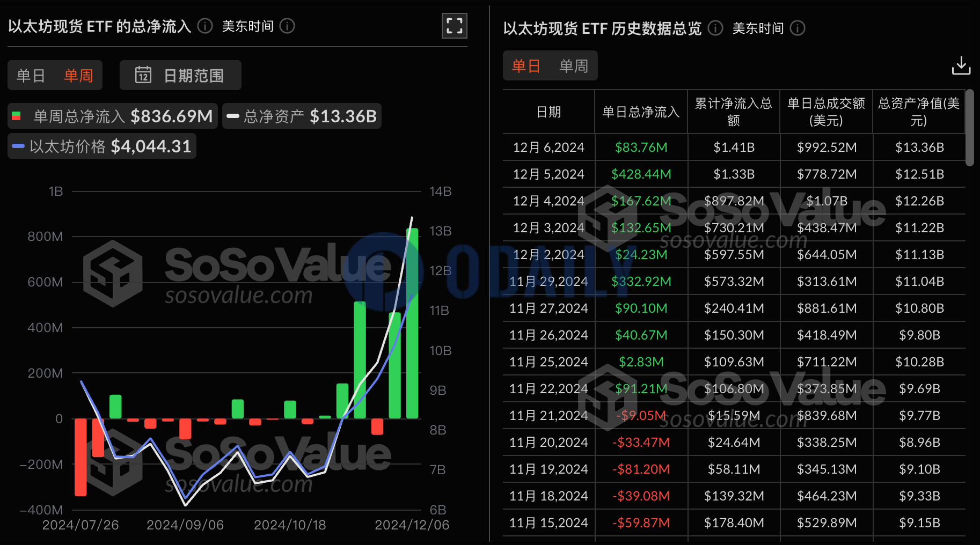Toggle 单周总净流入 legend series

click(x=113, y=116)
